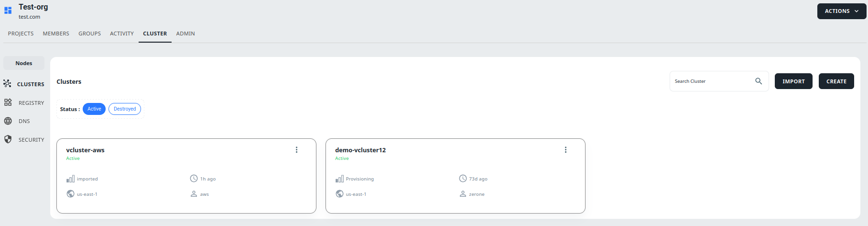Click the 'imported' text
The width and height of the screenshot is (868, 226).
pyautogui.click(x=87, y=179)
